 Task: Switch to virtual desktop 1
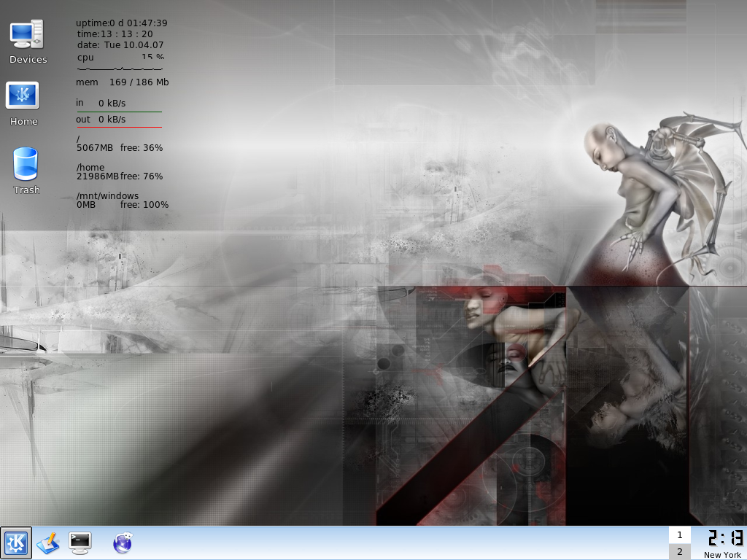679,534
